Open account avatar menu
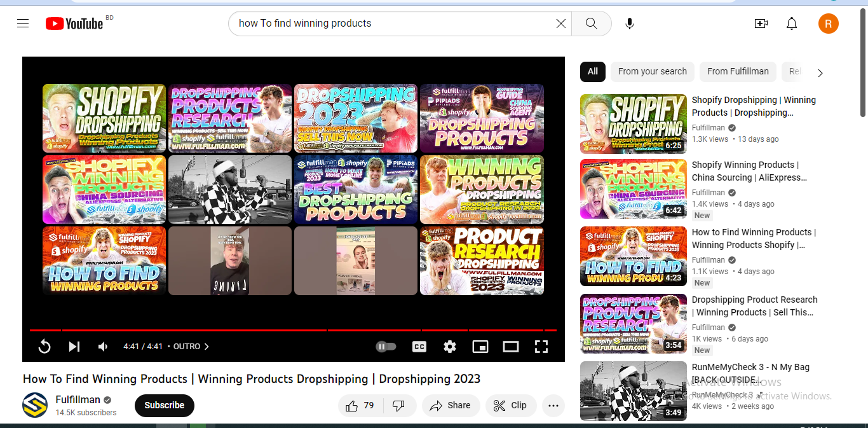 tap(829, 24)
